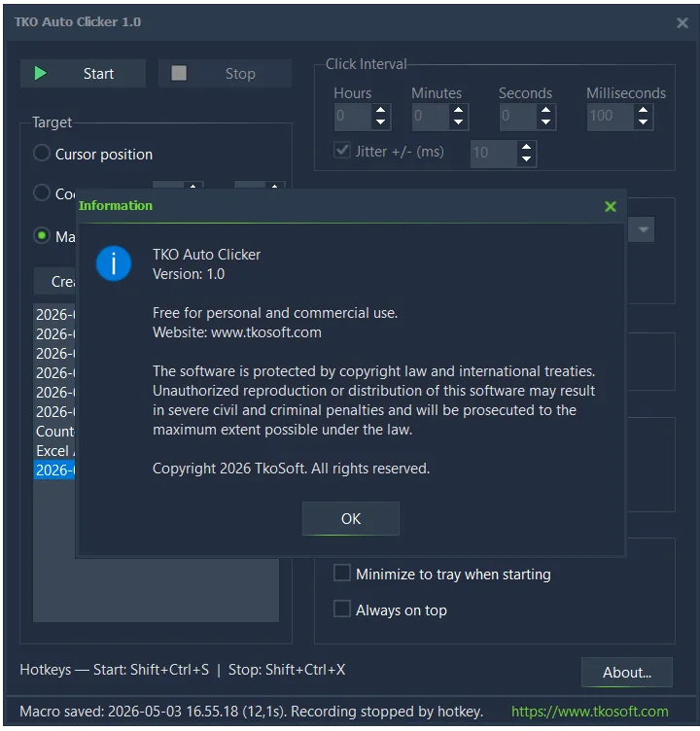Click the Minutes input field
700x731 pixels.
point(432,116)
